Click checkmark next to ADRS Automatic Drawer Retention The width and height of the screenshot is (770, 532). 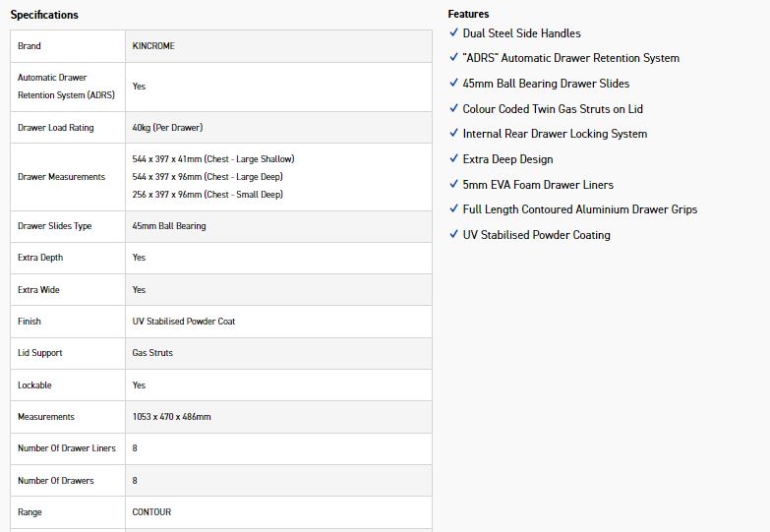(453, 57)
